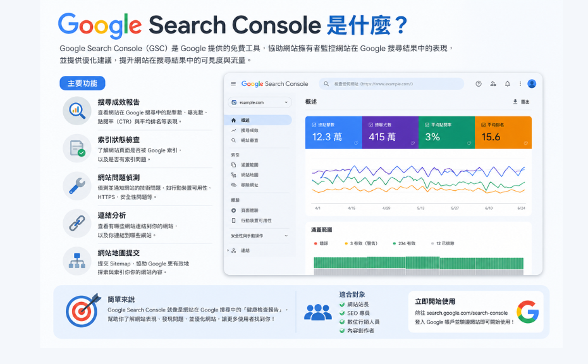Click the links icon beside 連結
Screen dimensions: 588x364
[234, 250]
